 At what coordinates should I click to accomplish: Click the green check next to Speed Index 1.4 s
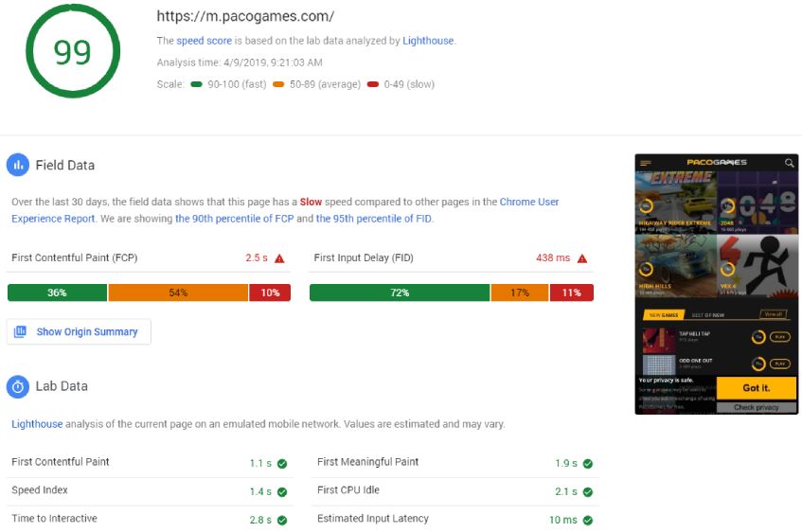(282, 491)
